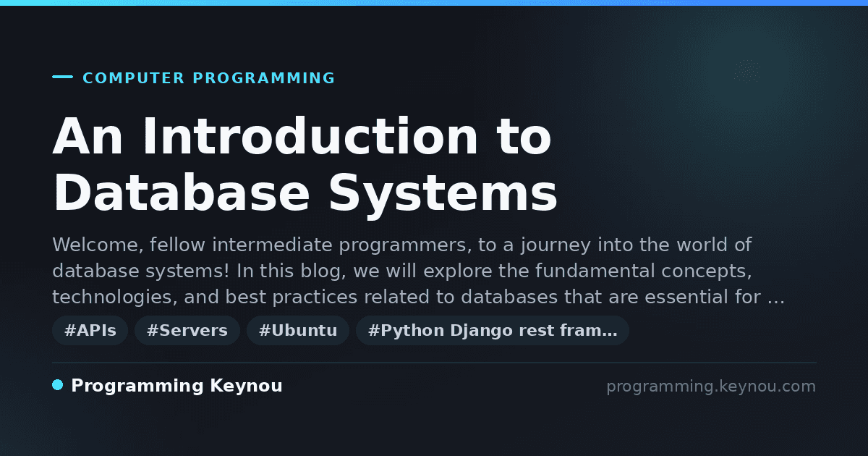This screenshot has width=868, height=456.
Task: Select the #Servers tag
Action: point(187,331)
